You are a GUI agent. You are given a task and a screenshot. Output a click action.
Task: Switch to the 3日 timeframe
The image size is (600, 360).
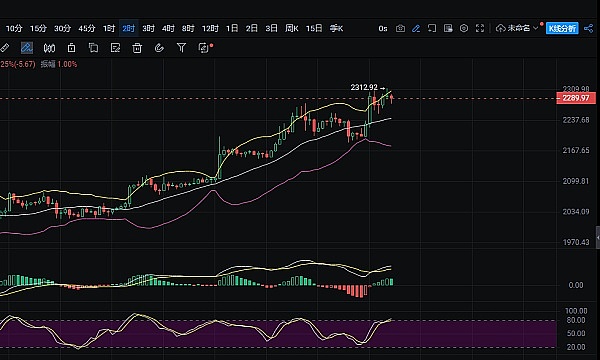[272, 28]
